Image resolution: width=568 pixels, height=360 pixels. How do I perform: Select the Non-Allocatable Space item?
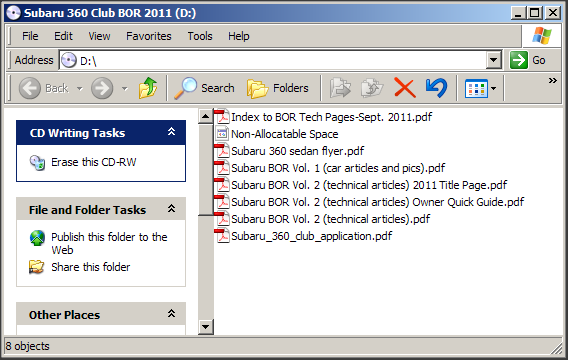[x=284, y=134]
